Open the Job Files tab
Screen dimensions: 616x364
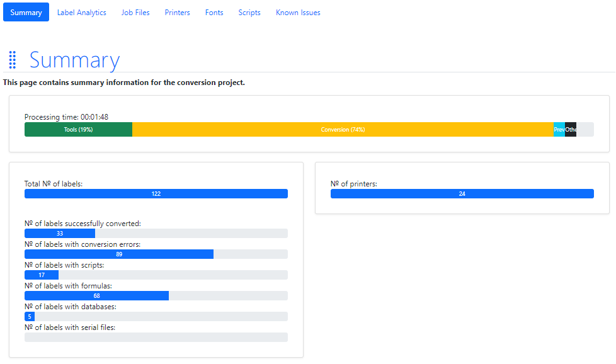coord(135,13)
